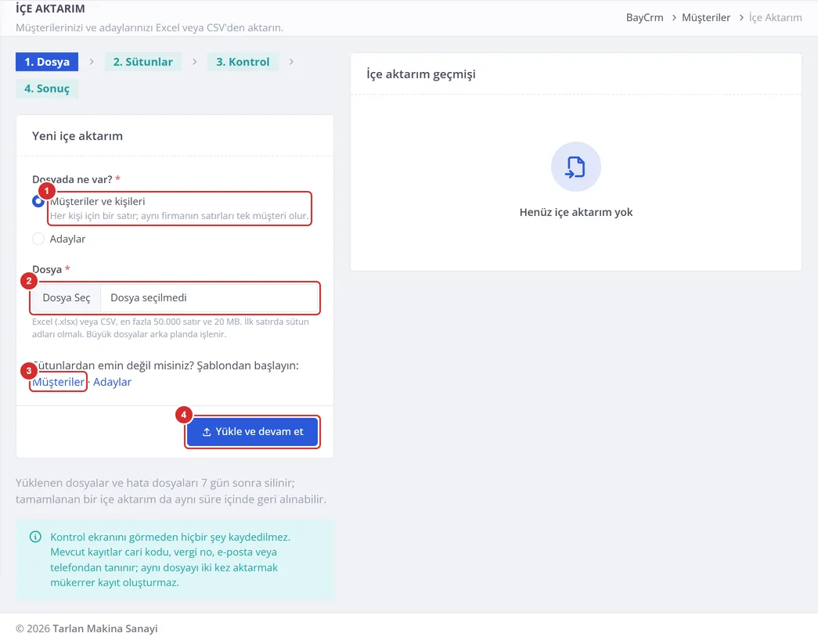
Task: Click the İÇE AKTARIM page title
Action: click(x=50, y=9)
